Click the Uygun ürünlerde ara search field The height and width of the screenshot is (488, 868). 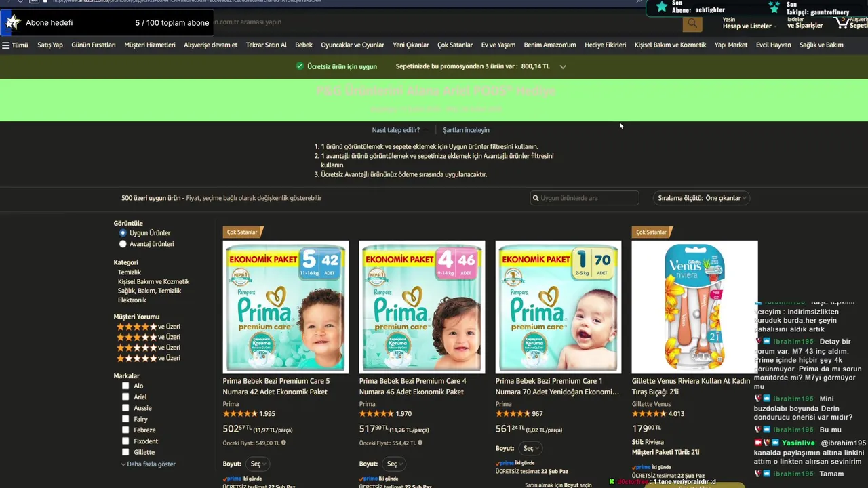tap(585, 198)
